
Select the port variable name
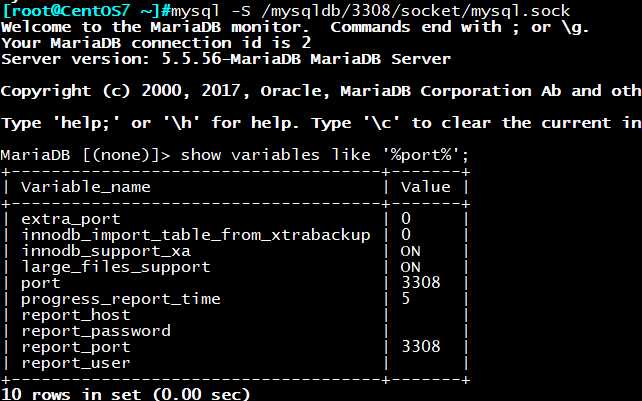(41, 283)
